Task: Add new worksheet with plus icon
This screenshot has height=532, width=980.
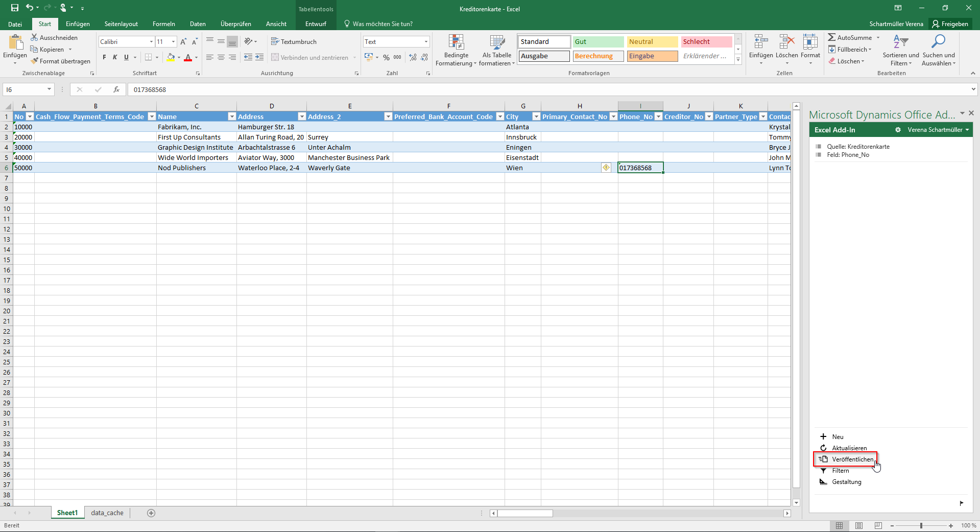Action: click(x=151, y=513)
